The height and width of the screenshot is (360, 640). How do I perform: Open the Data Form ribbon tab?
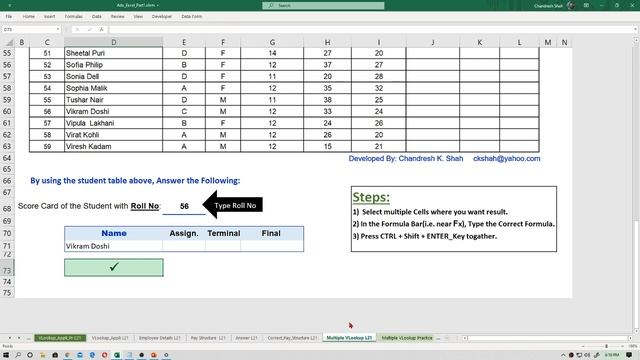pyautogui.click(x=191, y=17)
